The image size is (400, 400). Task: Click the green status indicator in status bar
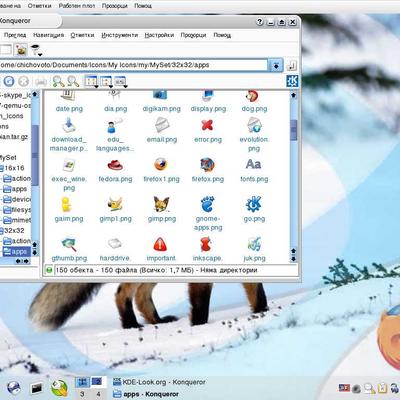point(49,270)
